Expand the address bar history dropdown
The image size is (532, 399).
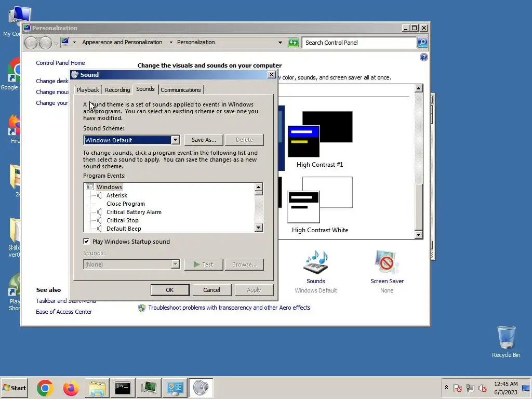pyautogui.click(x=280, y=43)
